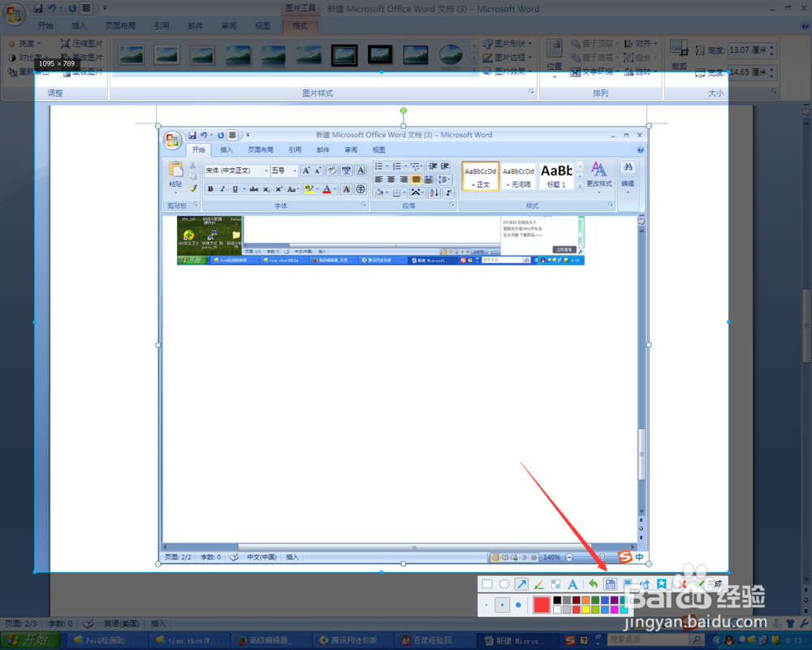Screen dimensions: 812x650
Task: Click the star bookmark icon in screenshot toolbar
Action: (661, 584)
